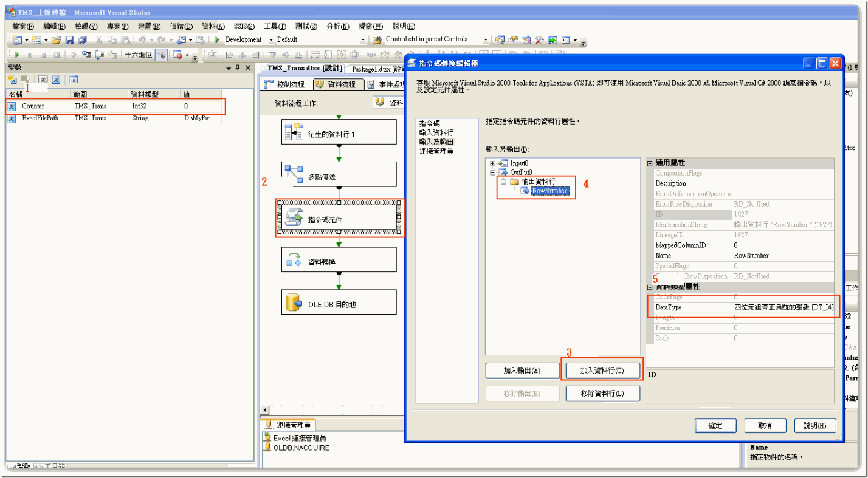The image size is (868, 478).
Task: Click the Step Over debug icon
Action: 99,55
